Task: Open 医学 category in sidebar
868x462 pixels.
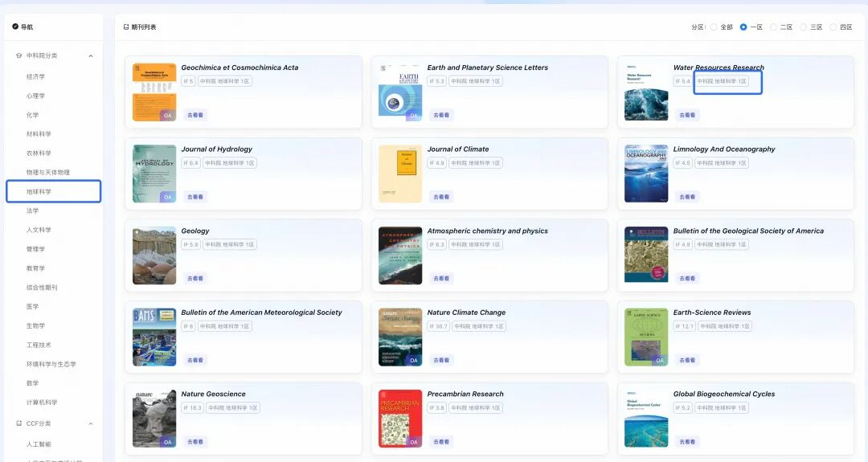Action: point(33,306)
